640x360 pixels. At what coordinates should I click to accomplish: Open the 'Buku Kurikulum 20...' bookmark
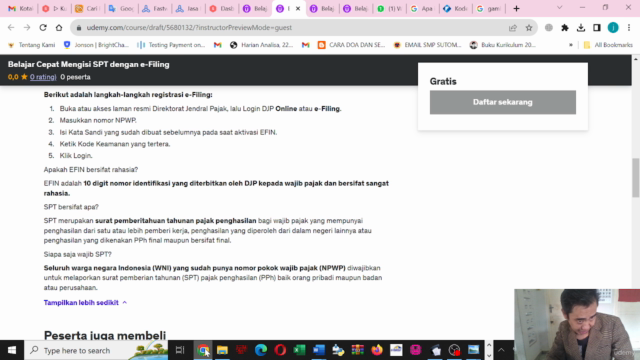click(503, 45)
